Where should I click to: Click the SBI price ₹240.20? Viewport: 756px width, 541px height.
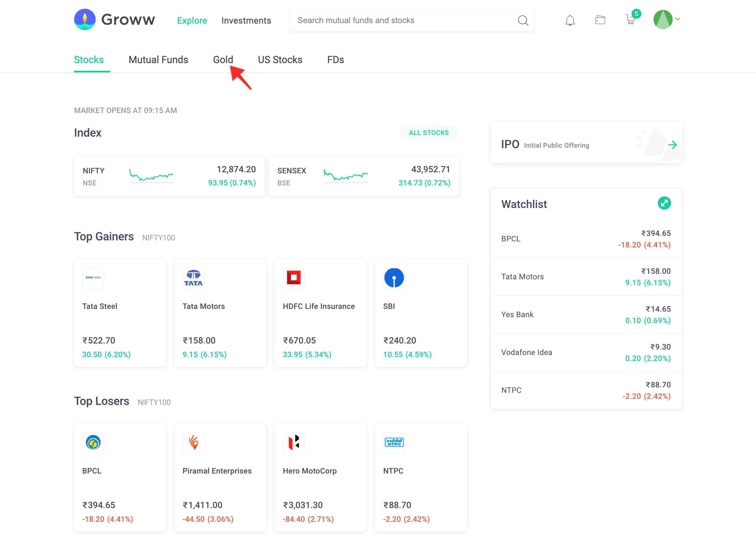400,340
